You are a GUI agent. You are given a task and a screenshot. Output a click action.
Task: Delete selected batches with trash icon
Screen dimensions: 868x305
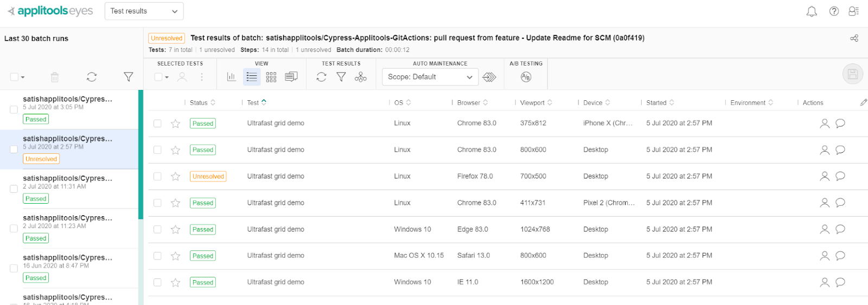55,77
